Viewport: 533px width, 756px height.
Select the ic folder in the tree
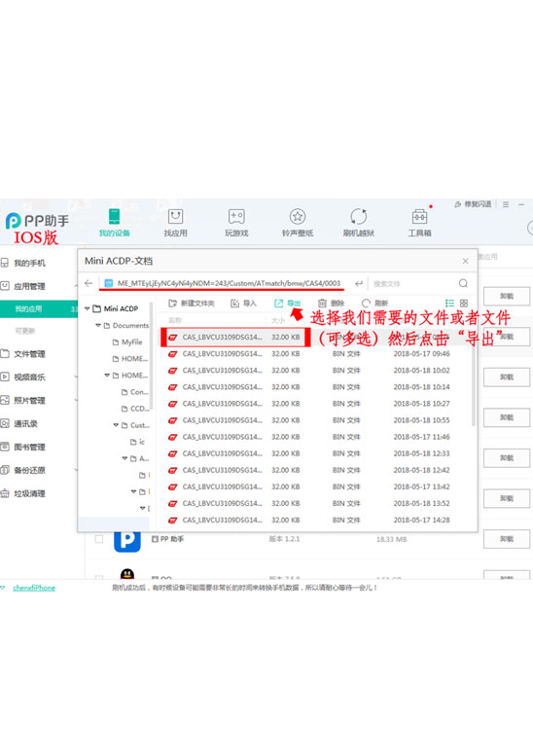point(137,442)
